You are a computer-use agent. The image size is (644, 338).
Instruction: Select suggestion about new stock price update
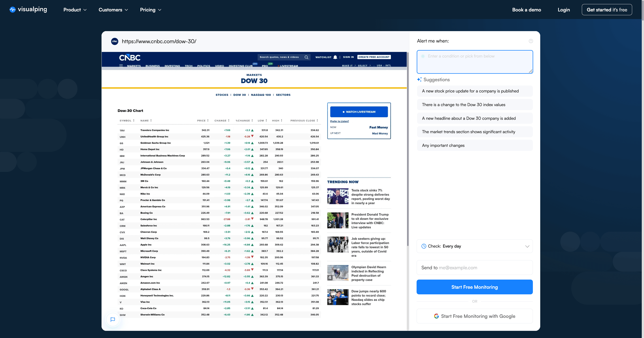coord(475,91)
